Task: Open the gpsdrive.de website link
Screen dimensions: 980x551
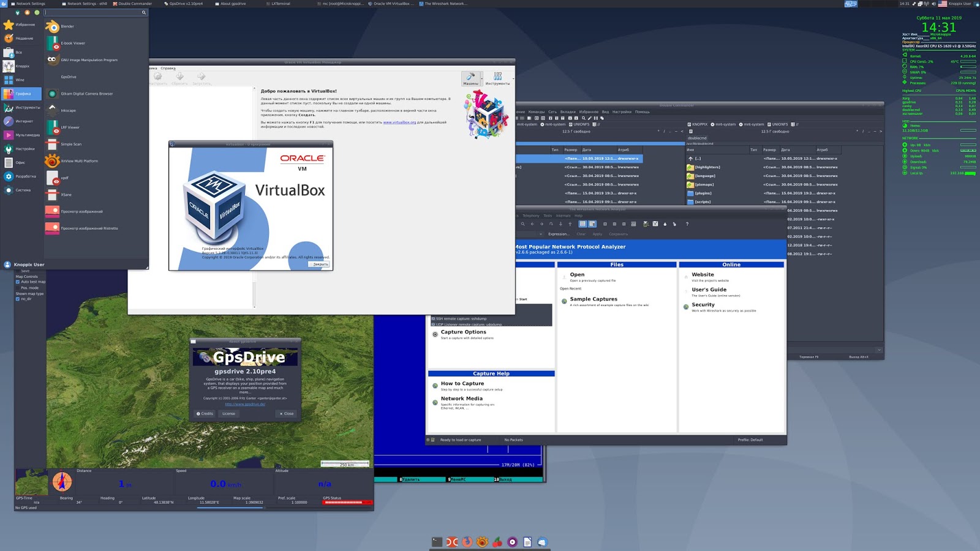Action: tap(245, 404)
